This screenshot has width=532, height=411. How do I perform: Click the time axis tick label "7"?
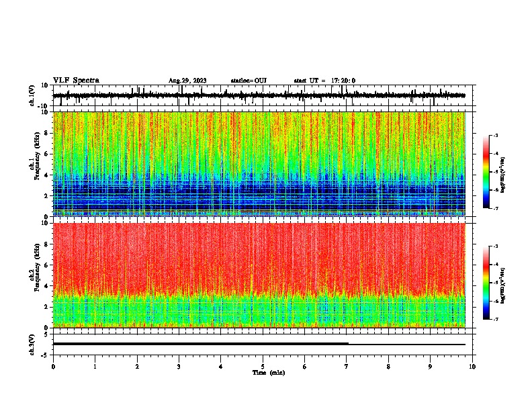point(347,367)
